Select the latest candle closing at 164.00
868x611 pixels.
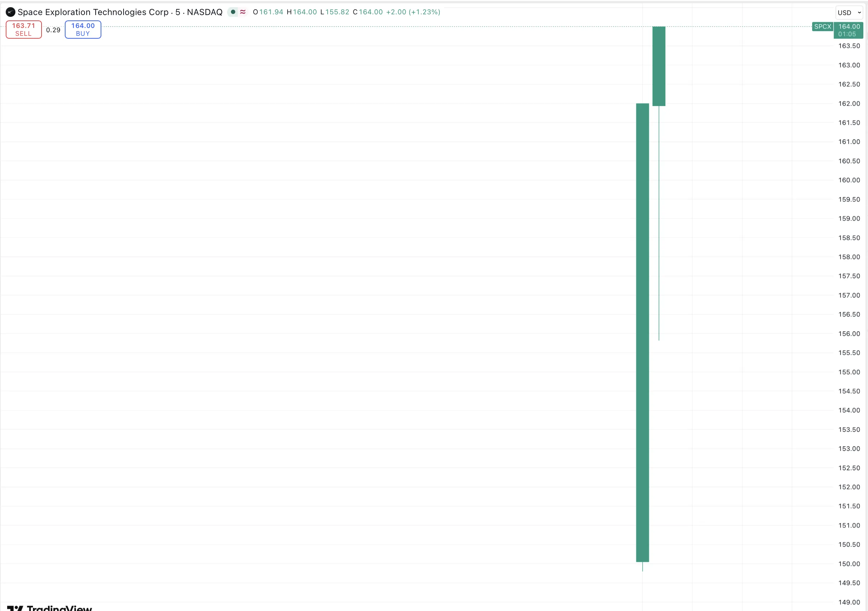659,66
